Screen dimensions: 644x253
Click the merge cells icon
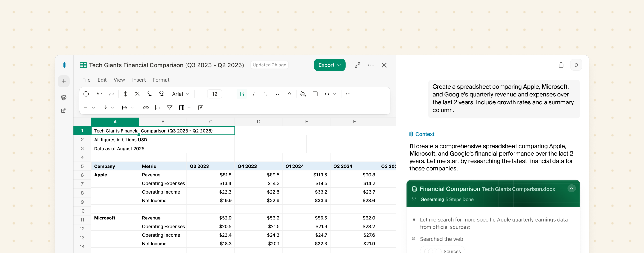pos(327,94)
